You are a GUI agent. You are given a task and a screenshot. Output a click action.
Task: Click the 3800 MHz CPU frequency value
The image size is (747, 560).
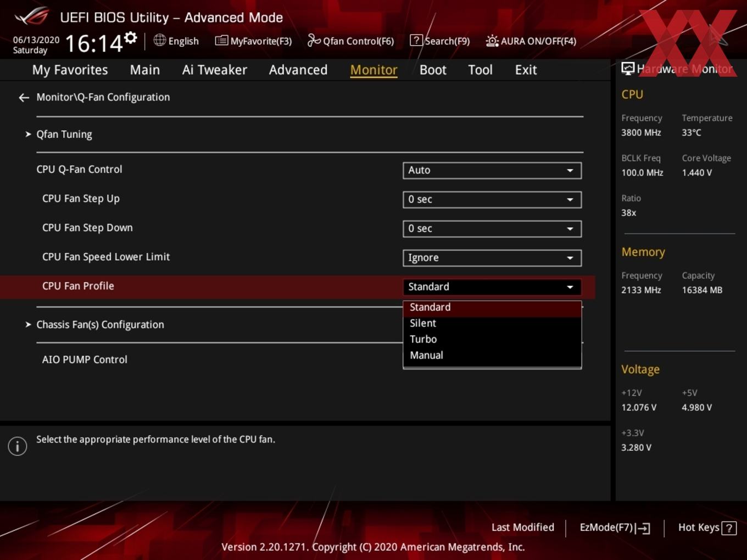(x=641, y=133)
